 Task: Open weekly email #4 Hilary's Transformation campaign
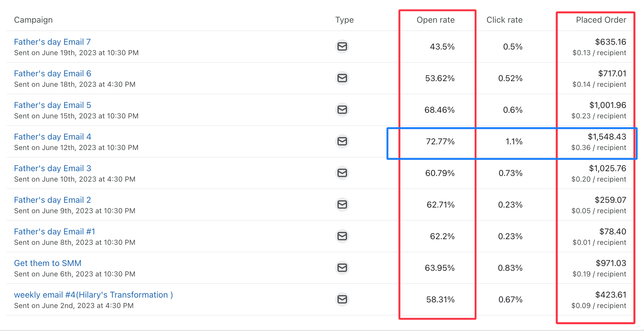click(x=93, y=295)
